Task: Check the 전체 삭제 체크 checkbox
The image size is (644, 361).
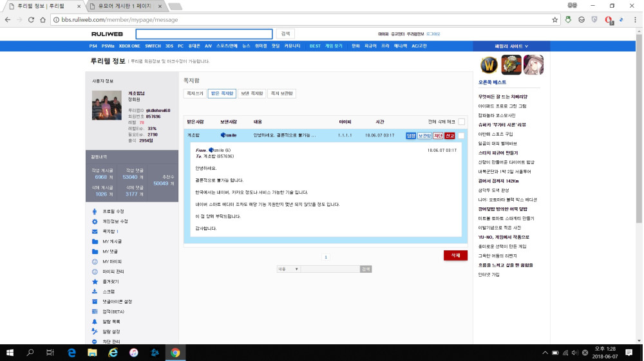Action: point(461,122)
